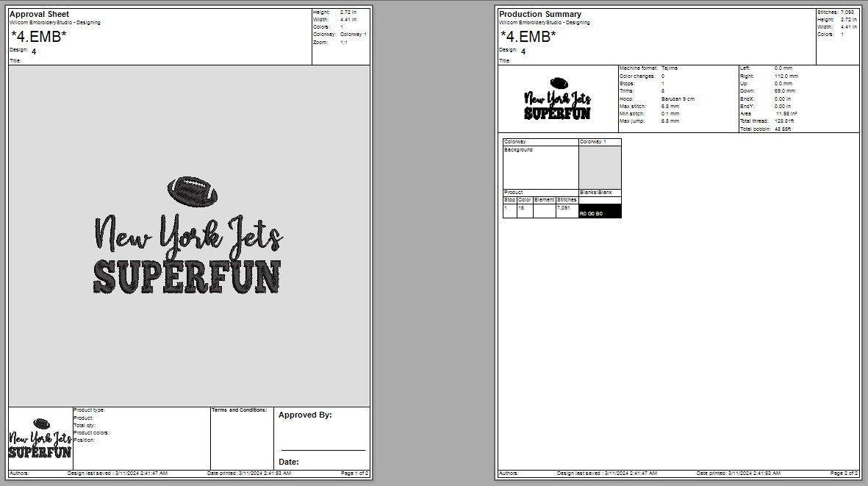Click the Approval Sheet page title
868x486 pixels.
[40, 14]
